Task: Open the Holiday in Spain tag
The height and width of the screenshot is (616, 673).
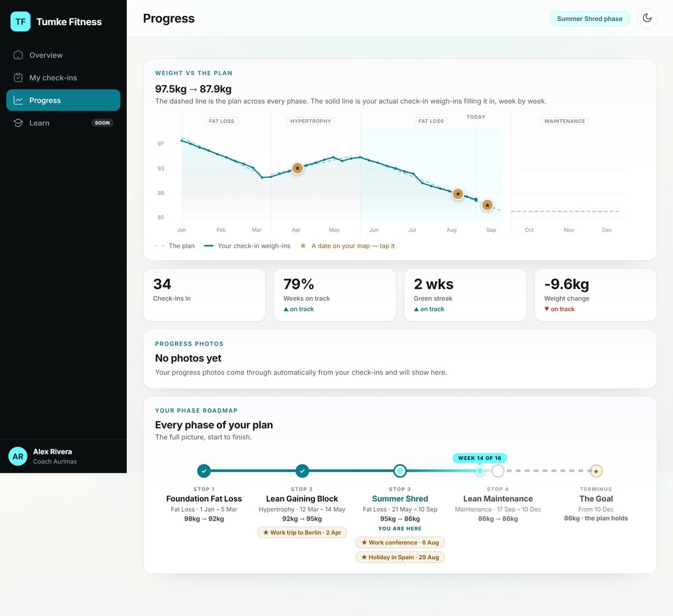Action: pyautogui.click(x=400, y=557)
